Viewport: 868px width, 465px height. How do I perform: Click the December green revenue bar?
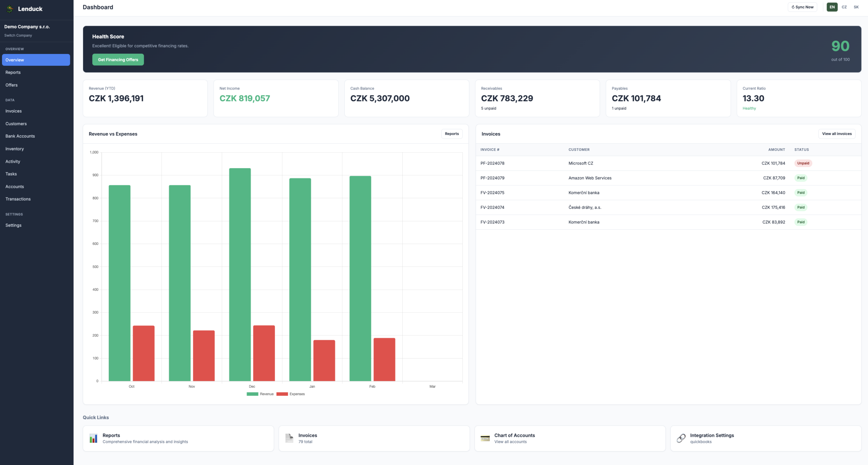pos(240,275)
